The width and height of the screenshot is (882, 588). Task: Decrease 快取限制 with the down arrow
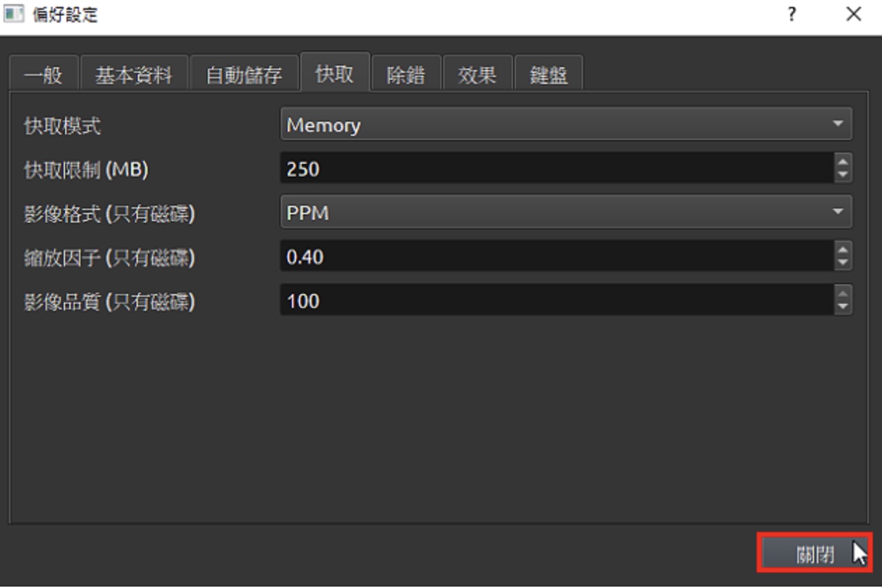(x=843, y=176)
